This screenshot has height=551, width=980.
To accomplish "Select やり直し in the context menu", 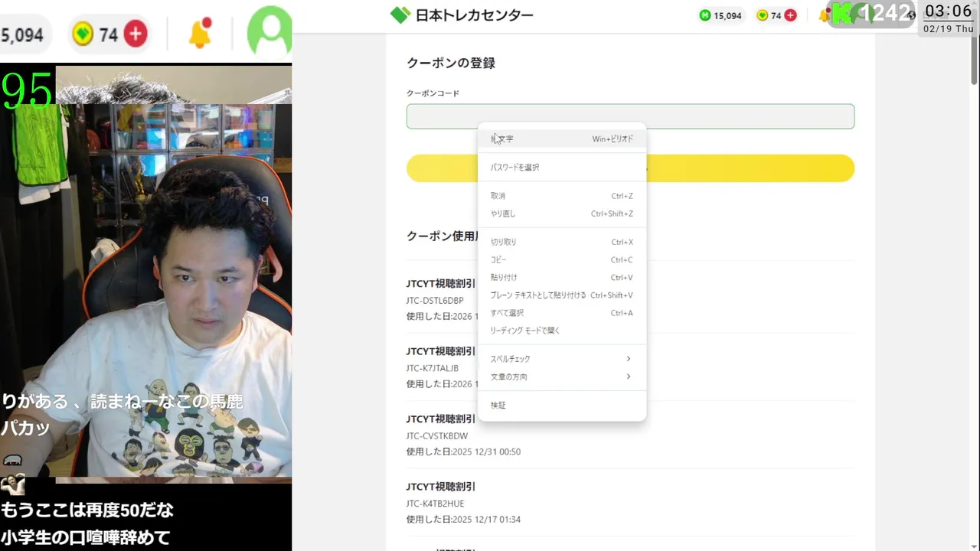I will click(x=562, y=214).
